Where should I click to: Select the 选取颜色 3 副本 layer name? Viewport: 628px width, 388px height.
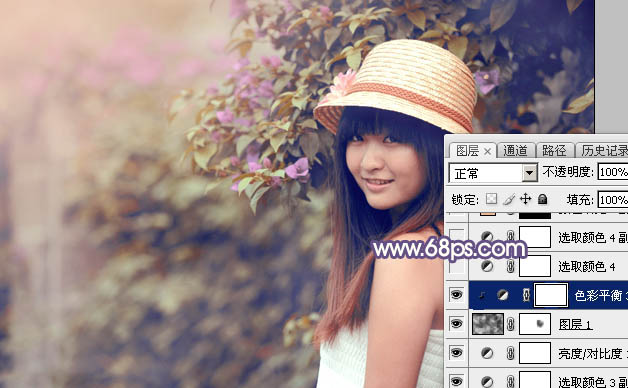[593, 382]
